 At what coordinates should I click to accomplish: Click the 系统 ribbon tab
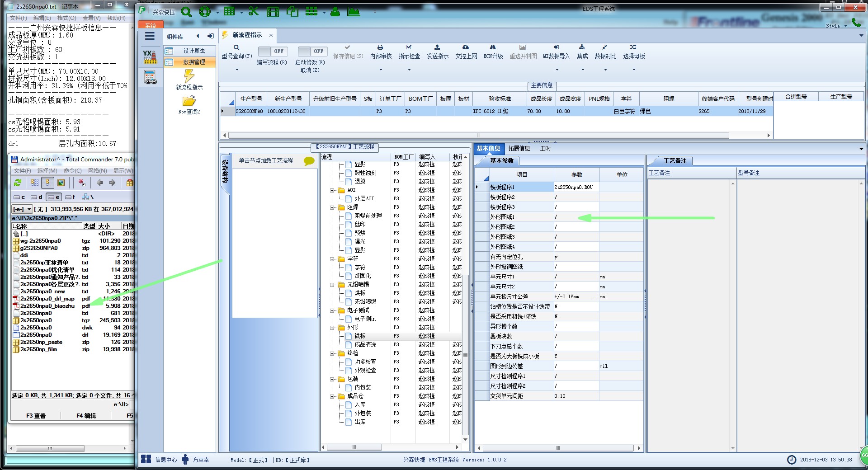pyautogui.click(x=151, y=25)
